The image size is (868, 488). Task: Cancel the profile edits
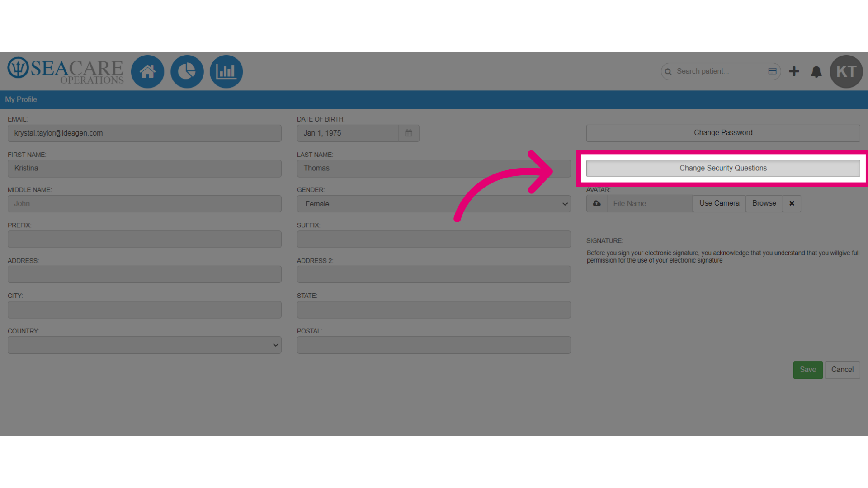842,370
